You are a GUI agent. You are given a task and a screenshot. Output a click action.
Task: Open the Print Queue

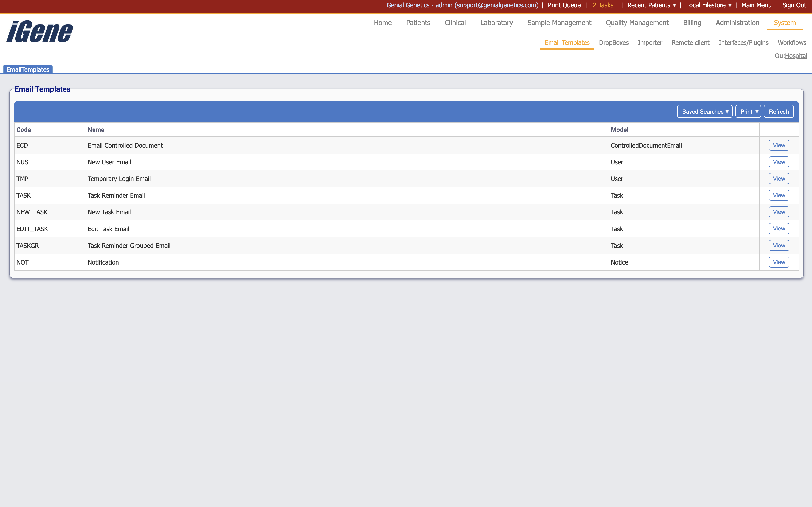click(564, 5)
